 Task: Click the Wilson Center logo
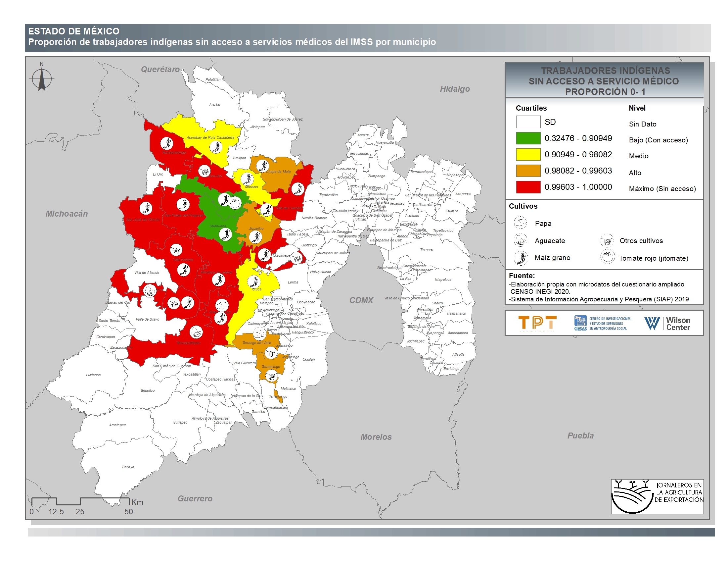[667, 323]
